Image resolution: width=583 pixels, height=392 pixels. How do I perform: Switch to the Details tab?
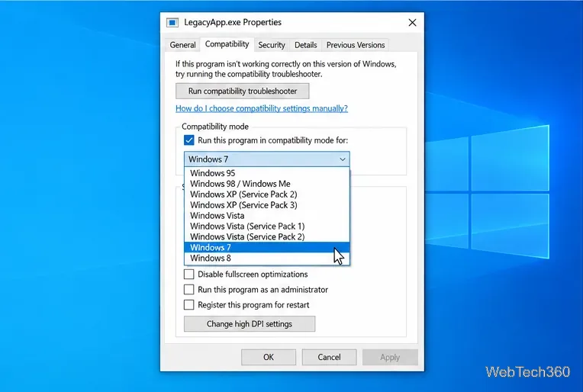coord(306,45)
